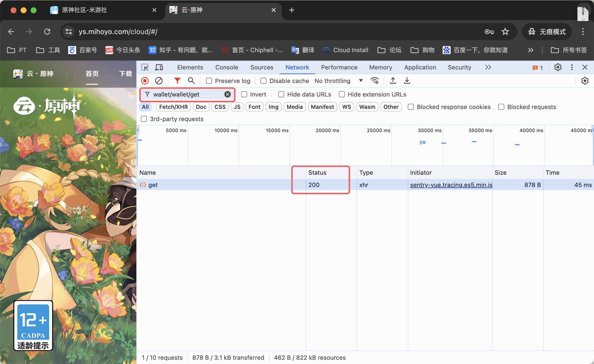Bookmark this page with the star icon
594x364 pixels.
505,32
